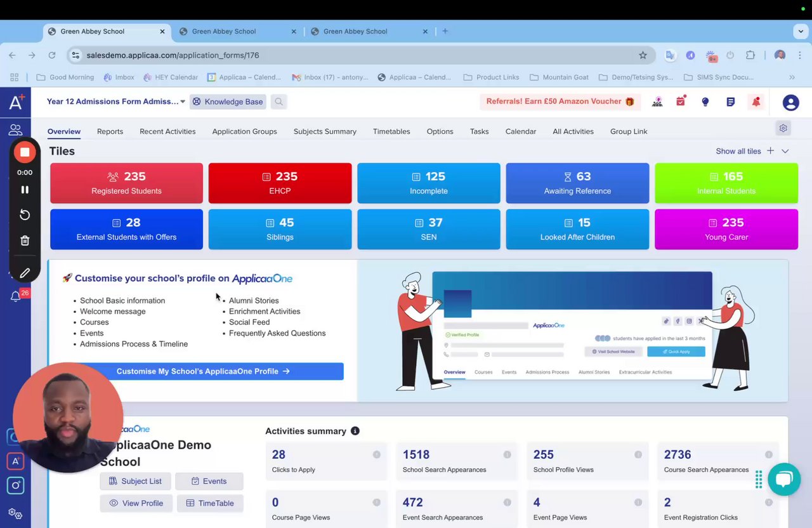Open the chat support widget

[784, 480]
